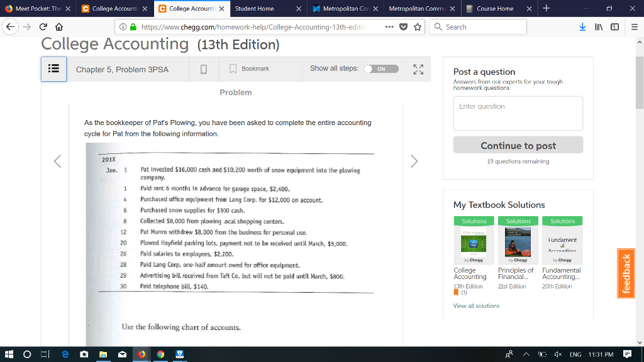Go back using the previous page chevron
The image size is (644, 362).
point(57,162)
